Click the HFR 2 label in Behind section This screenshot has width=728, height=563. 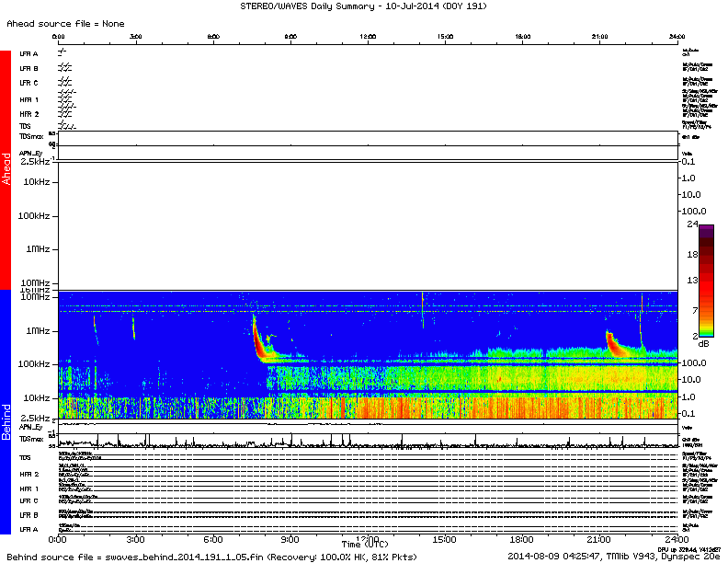pyautogui.click(x=29, y=475)
